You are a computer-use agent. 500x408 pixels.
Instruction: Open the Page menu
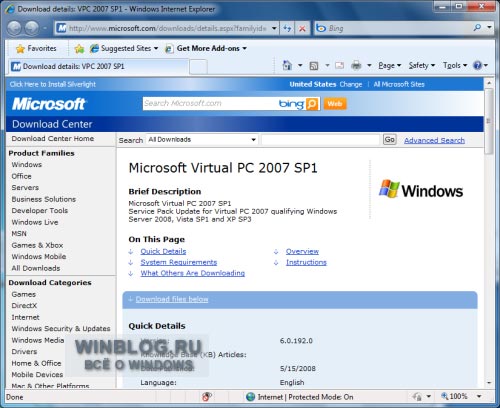(x=389, y=66)
